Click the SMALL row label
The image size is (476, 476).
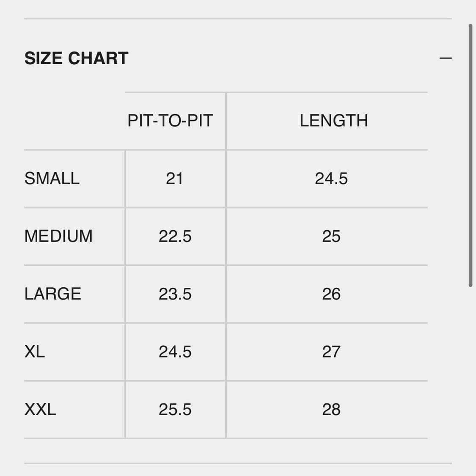coord(52,179)
